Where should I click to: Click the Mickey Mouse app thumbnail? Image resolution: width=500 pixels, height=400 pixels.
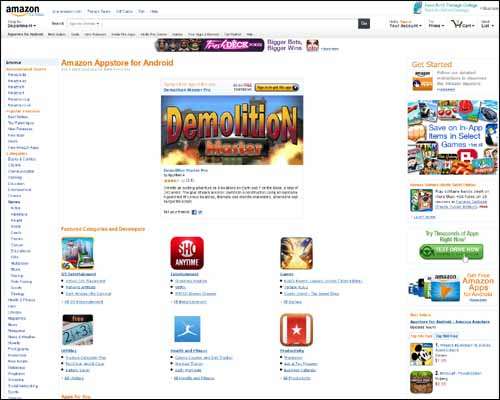tap(421, 354)
